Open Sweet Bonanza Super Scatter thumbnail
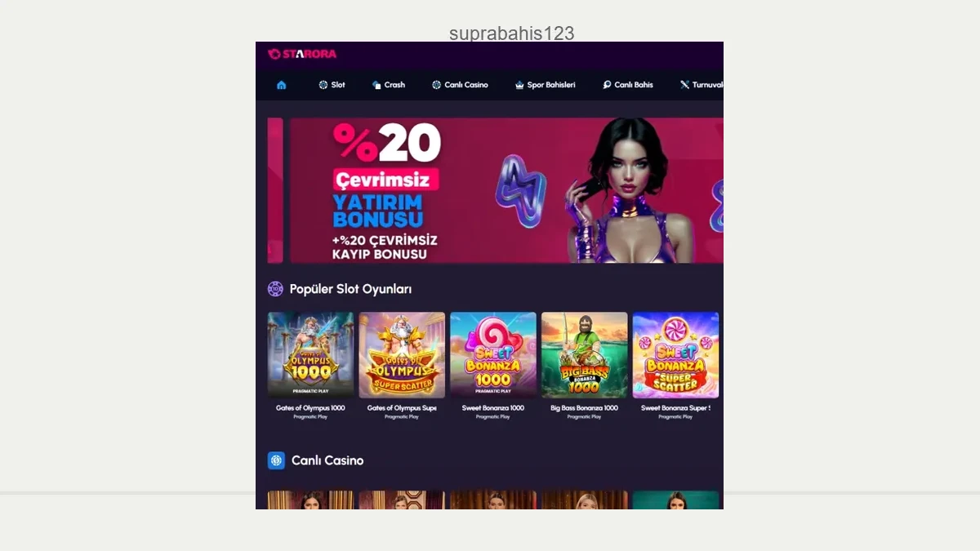Screen dimensions: 980x551 675,354
